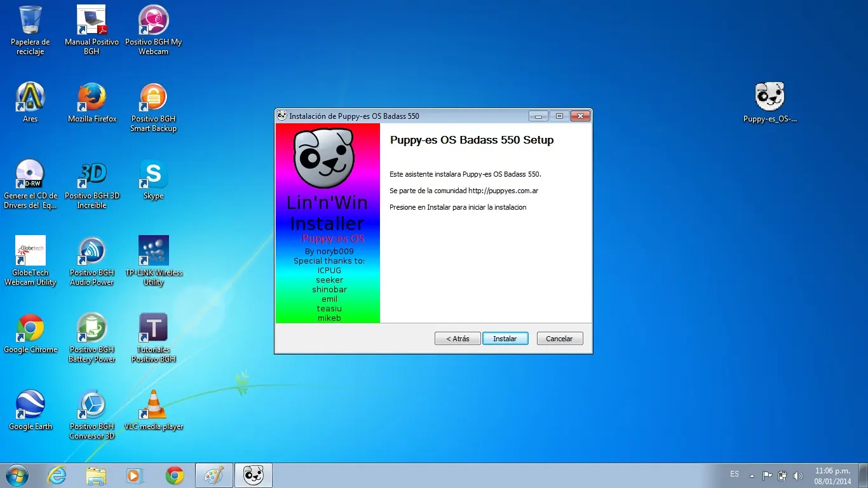Screen dimensions: 868x488
Task: Click the 'Presione en Instalar' instruction text
Action: click(x=458, y=207)
